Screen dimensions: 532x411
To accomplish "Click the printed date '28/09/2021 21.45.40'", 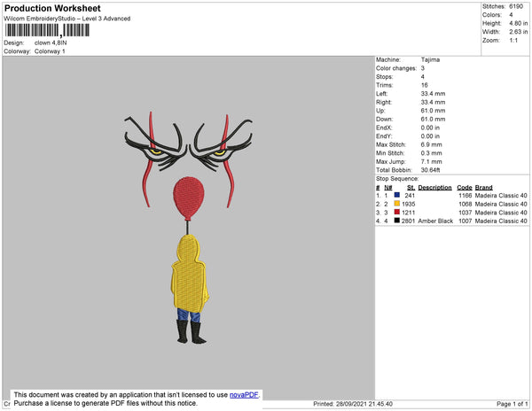I will click(364, 404).
